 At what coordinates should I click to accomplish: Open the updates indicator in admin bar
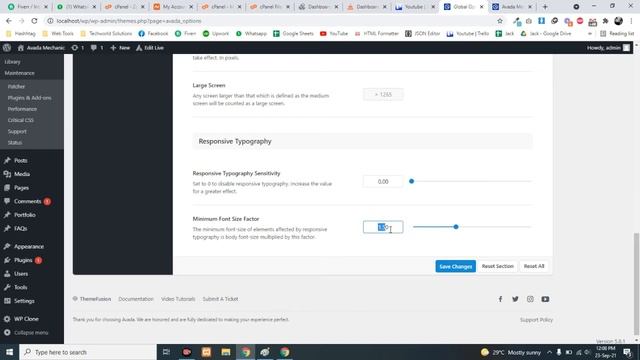pyautogui.click(x=78, y=48)
